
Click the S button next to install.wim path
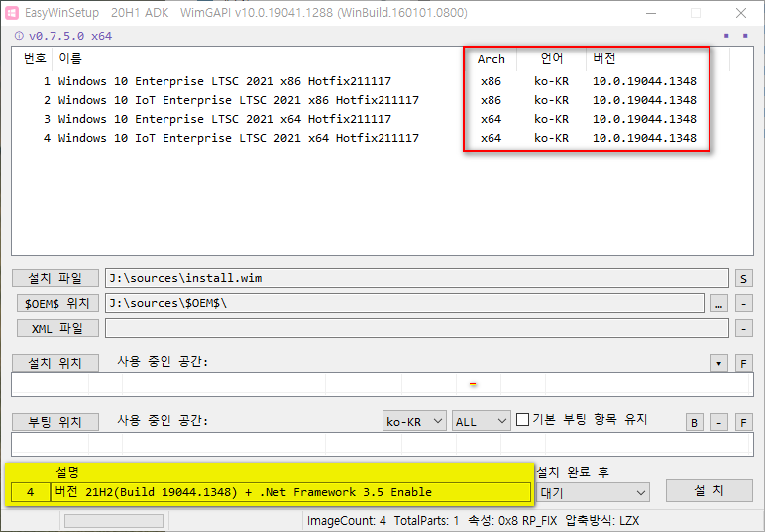pyautogui.click(x=743, y=279)
